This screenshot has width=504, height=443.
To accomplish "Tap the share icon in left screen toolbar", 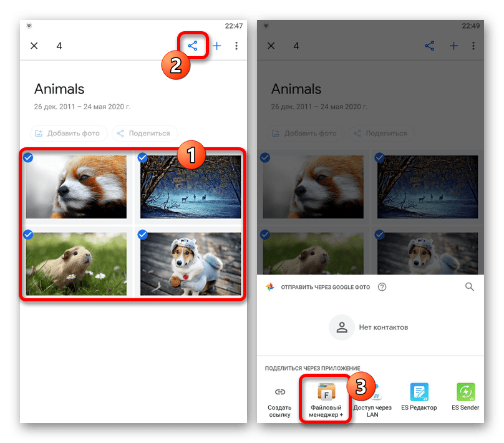I will pos(193,46).
